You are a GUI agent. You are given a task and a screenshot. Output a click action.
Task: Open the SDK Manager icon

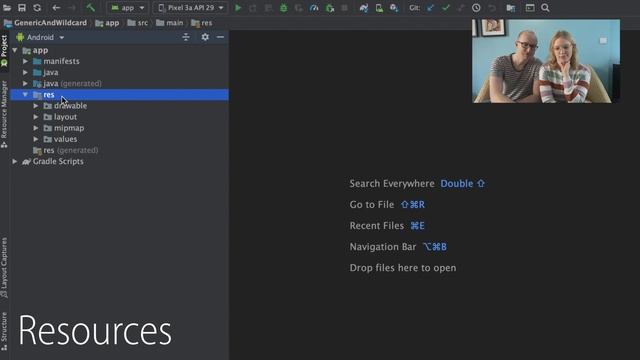point(394,8)
